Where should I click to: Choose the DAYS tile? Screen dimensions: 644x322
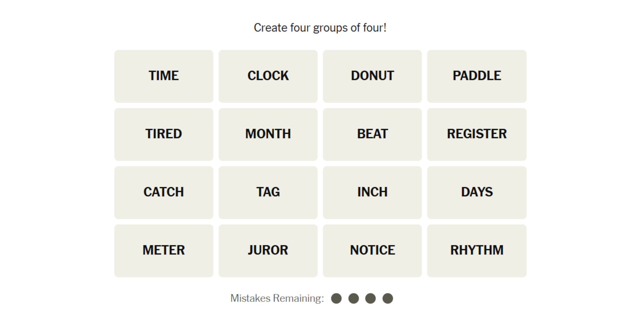click(x=477, y=192)
